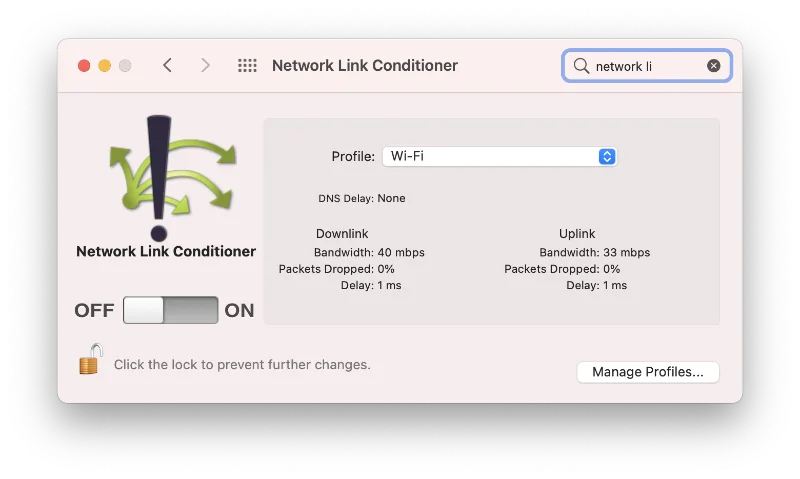Click the 'Uplink' heading
This screenshot has width=800, height=479.
click(x=577, y=234)
